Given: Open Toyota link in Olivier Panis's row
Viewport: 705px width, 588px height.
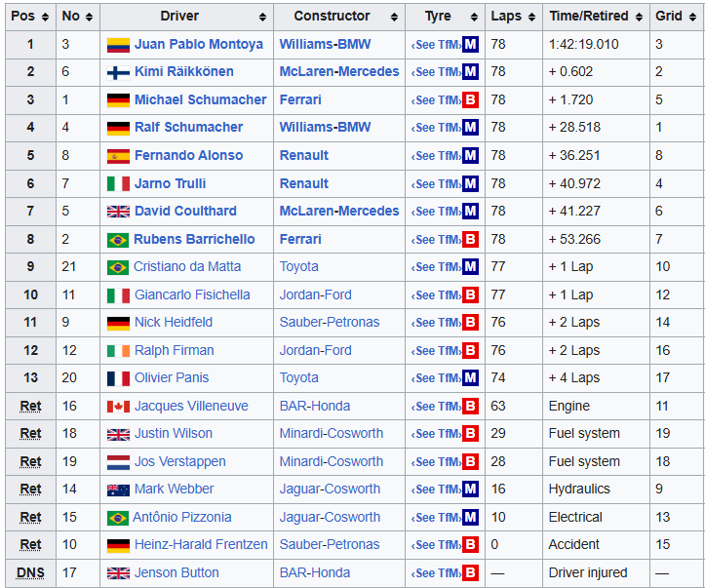Looking at the screenshot, I should click(x=299, y=377).
